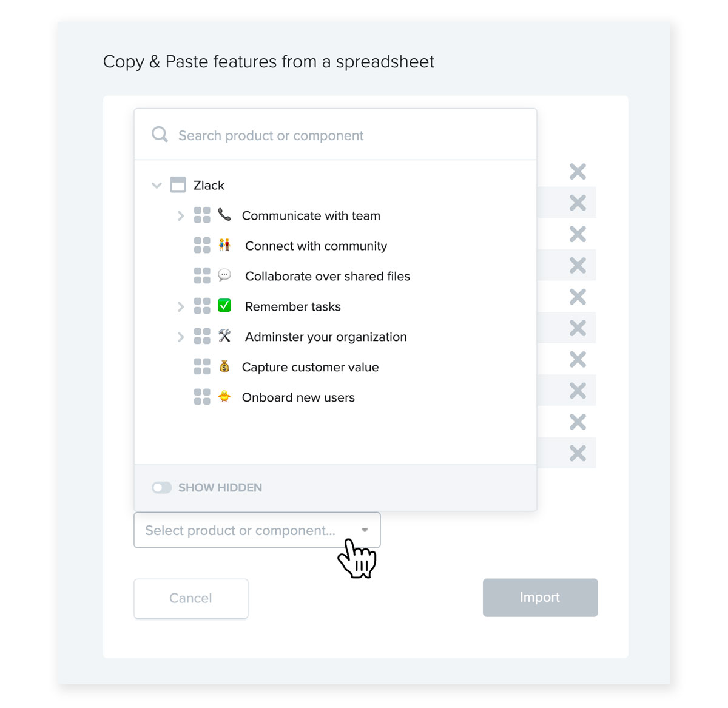Click the Import button
The image size is (728, 708).
[540, 598]
